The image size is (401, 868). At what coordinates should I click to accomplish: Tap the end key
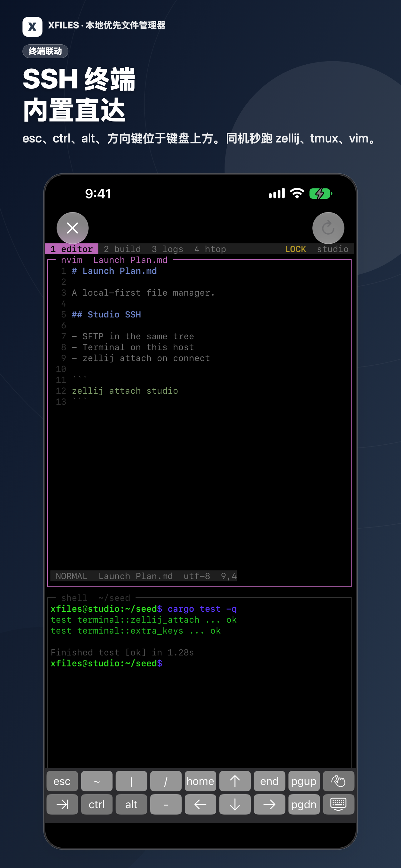pos(269,781)
